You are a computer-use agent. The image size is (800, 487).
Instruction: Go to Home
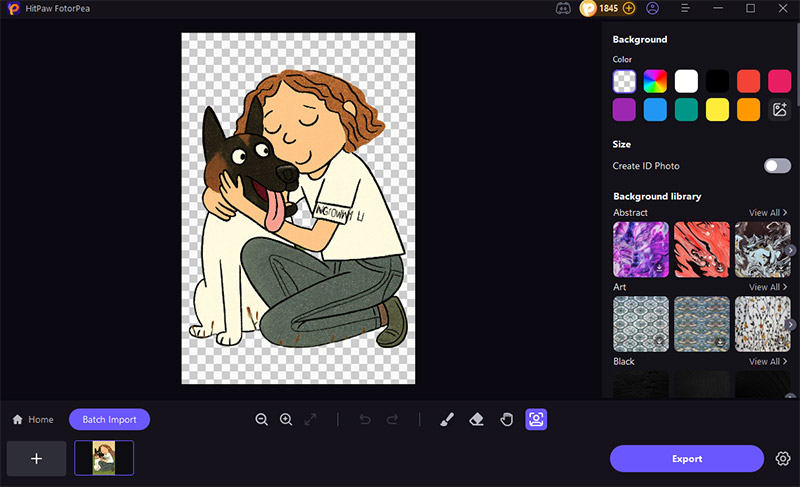point(33,420)
